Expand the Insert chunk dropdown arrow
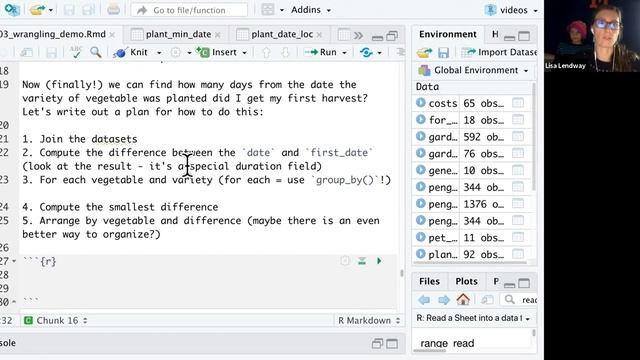The width and height of the screenshot is (640, 360). coord(244,53)
